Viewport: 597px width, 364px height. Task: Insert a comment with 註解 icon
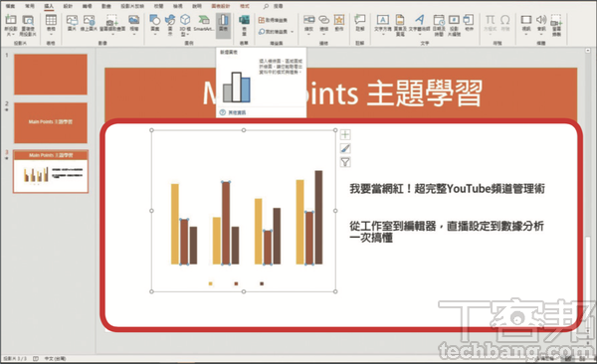pyautogui.click(x=360, y=20)
